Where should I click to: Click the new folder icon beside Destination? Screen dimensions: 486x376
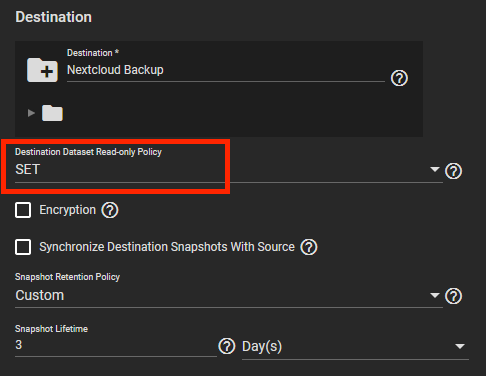(x=42, y=70)
